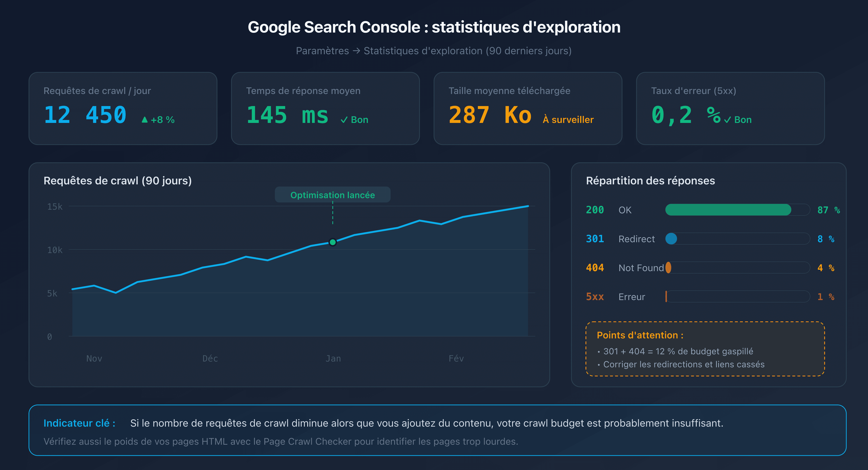Click the Not Found row label
The image size is (868, 470).
(x=641, y=268)
